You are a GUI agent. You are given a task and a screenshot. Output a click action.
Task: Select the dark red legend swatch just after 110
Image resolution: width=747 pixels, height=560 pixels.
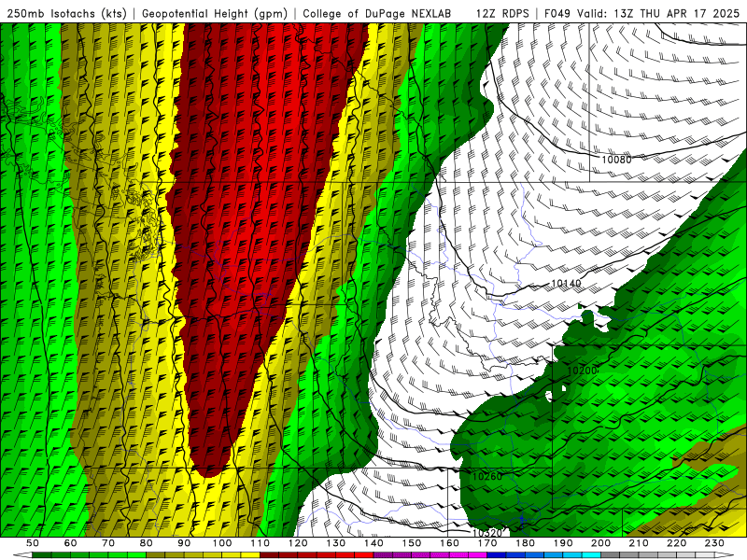[x=269, y=555]
